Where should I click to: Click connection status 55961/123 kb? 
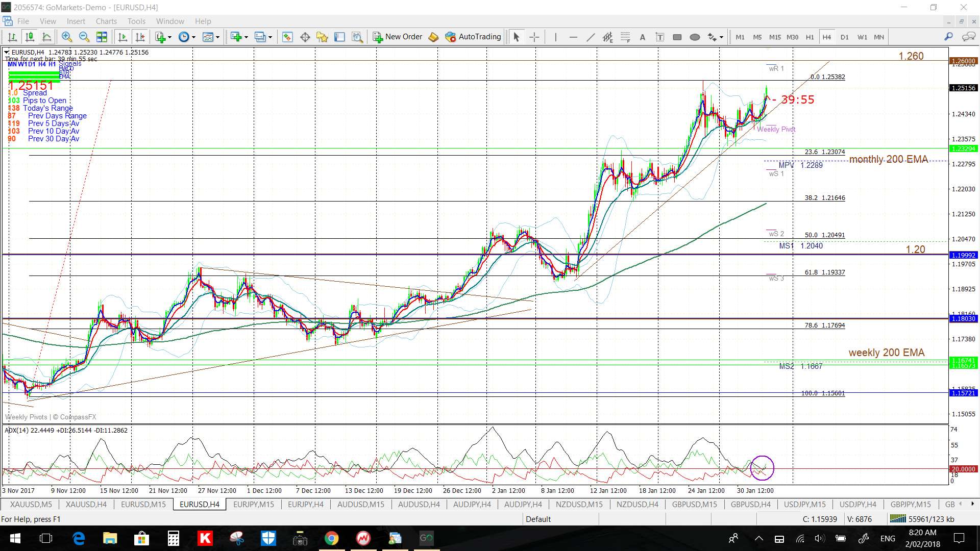[x=922, y=519]
